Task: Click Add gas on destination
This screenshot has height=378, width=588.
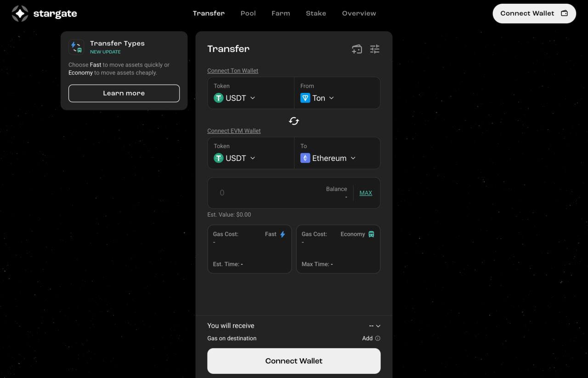Action: click(367, 338)
